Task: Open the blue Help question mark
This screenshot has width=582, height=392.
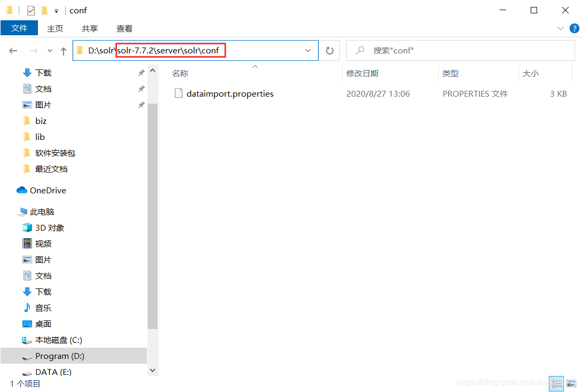Action: tap(574, 28)
